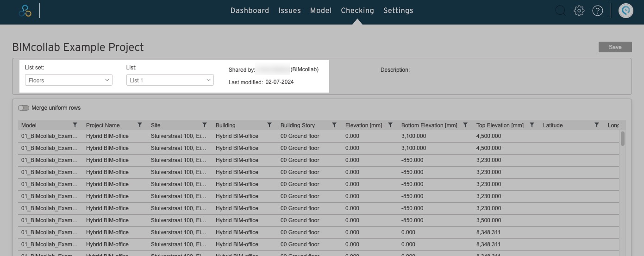Open the help question mark icon
This screenshot has width=644, height=256.
598,11
